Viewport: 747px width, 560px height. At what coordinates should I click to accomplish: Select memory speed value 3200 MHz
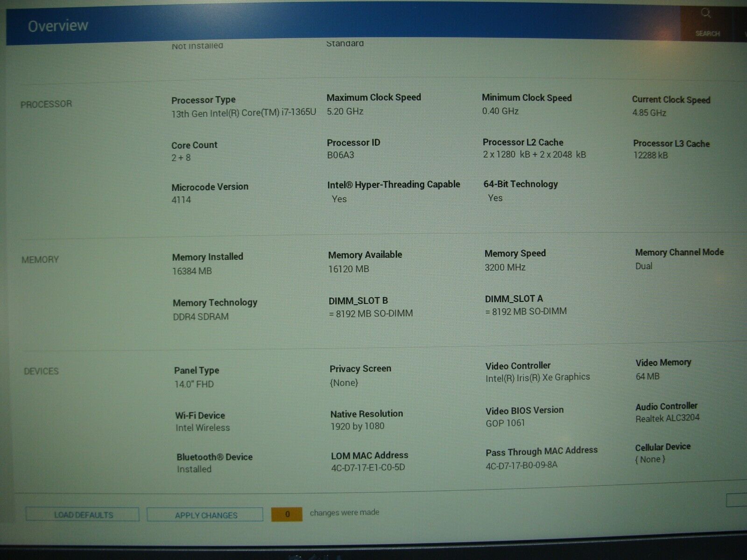(505, 267)
